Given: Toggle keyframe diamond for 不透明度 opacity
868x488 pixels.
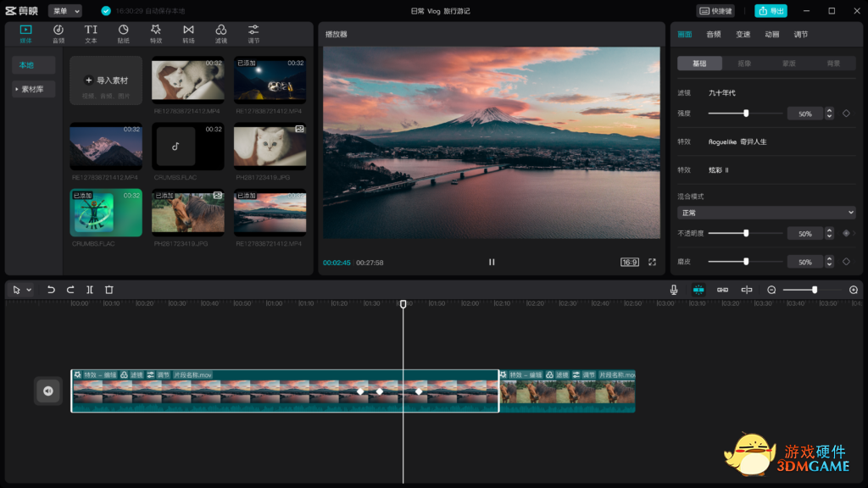Looking at the screenshot, I should click(x=846, y=234).
